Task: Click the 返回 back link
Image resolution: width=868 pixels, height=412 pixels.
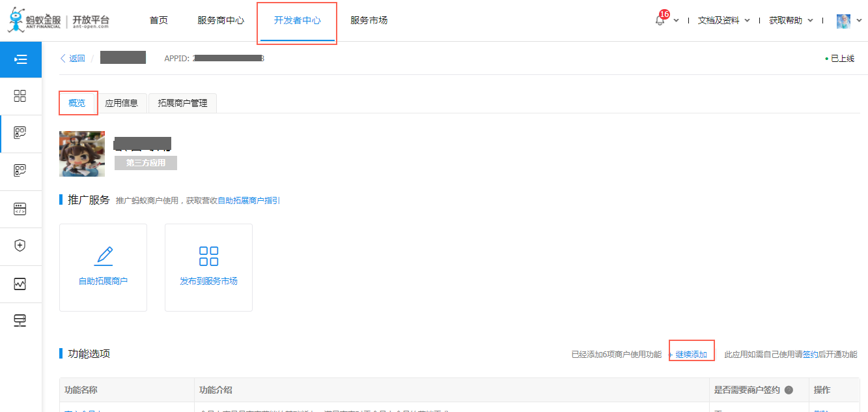Action: (x=73, y=58)
